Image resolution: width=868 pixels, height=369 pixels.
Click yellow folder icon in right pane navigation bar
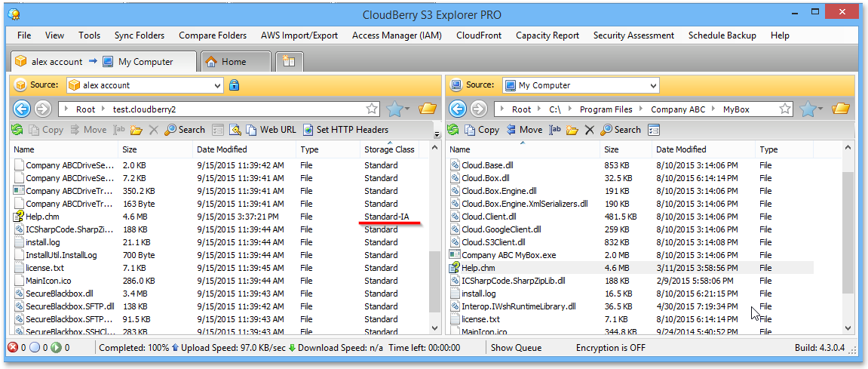point(841,109)
